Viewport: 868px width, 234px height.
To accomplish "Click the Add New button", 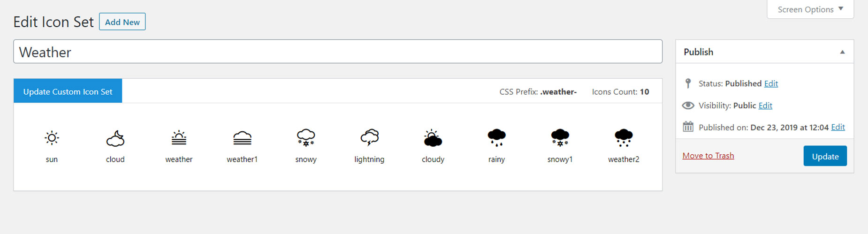I will 122,22.
